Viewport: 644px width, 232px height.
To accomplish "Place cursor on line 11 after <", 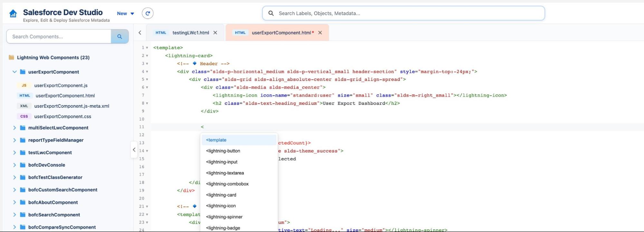I will (x=204, y=127).
